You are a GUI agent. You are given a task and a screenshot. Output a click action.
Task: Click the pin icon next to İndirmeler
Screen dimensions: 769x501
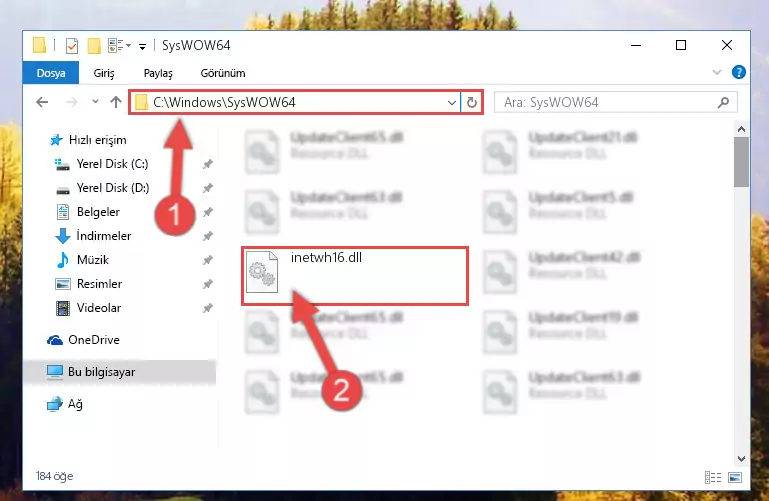[208, 236]
